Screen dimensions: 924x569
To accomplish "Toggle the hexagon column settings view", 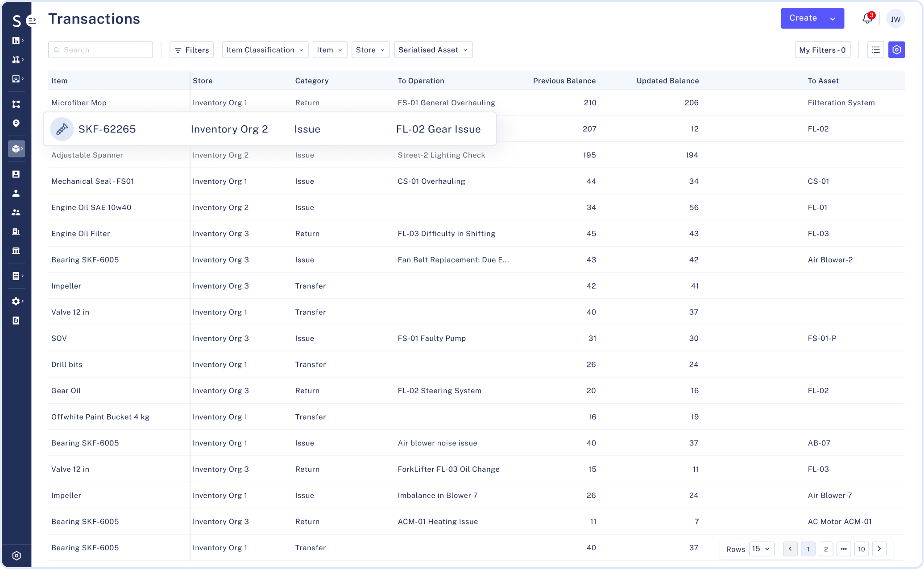I will pos(896,50).
